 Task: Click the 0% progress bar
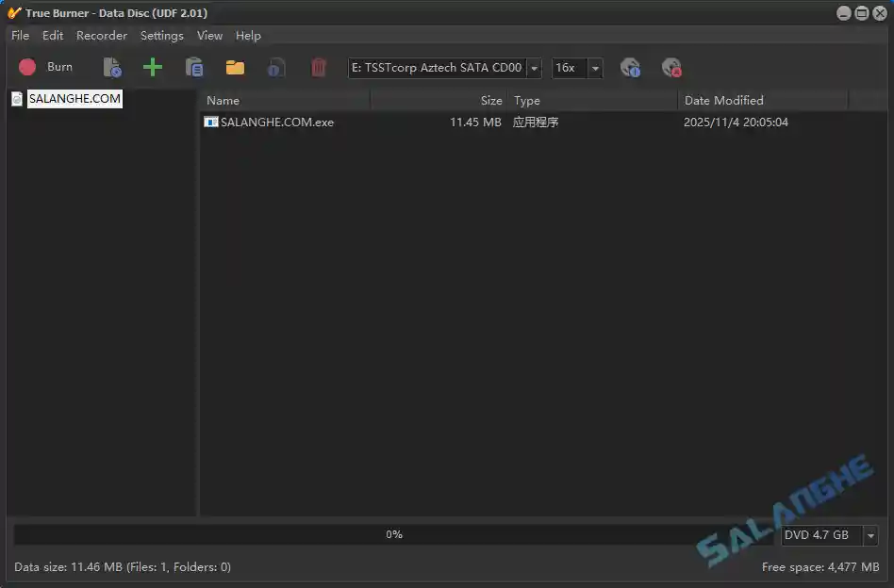pyautogui.click(x=393, y=533)
